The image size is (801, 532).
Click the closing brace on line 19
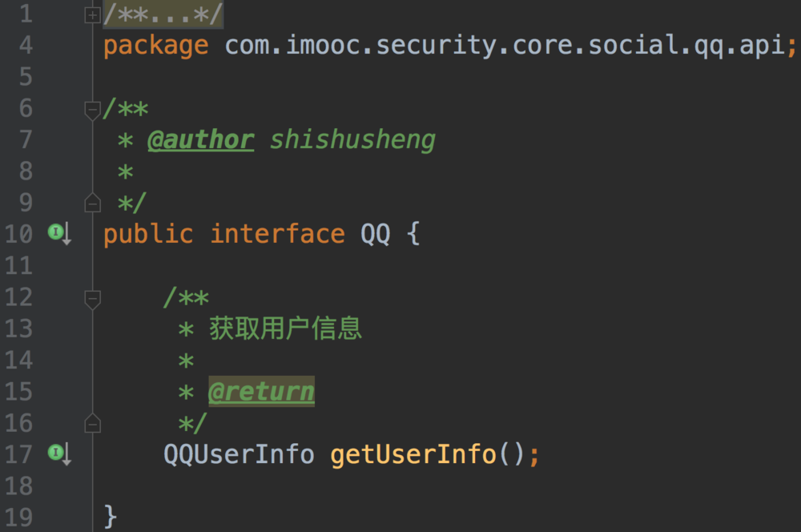point(111,517)
